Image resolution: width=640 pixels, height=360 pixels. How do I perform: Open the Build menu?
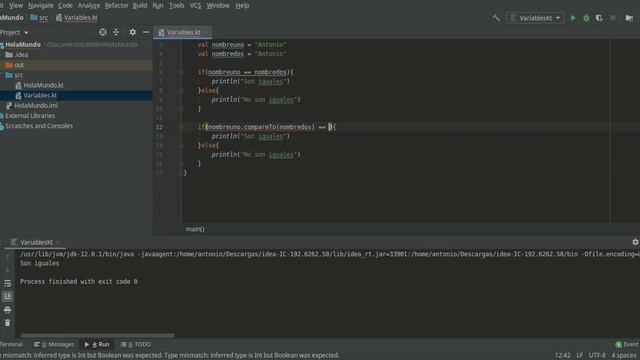(140, 6)
